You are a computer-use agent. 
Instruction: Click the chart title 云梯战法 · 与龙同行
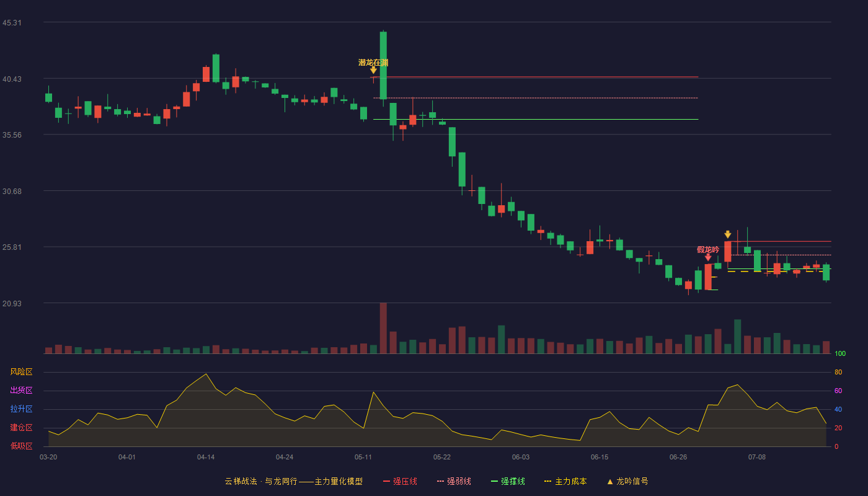click(x=260, y=481)
